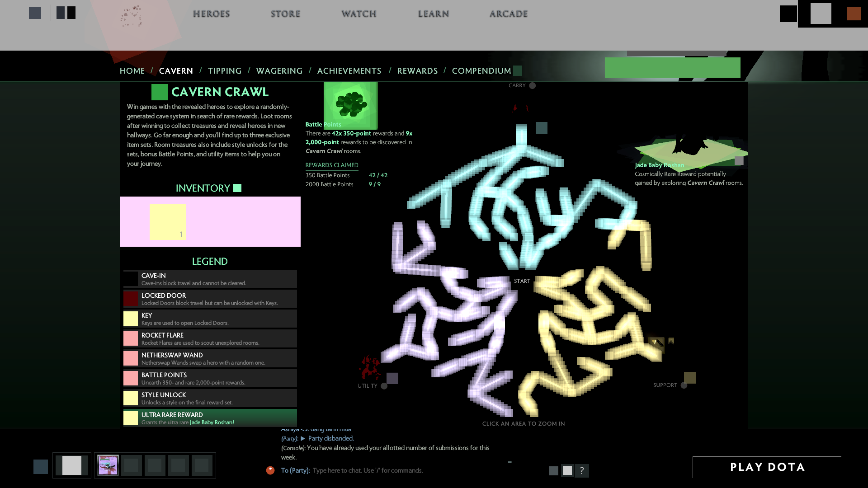Click the To (Party) channel label
Screen dimensions: 868x488
[295, 470]
